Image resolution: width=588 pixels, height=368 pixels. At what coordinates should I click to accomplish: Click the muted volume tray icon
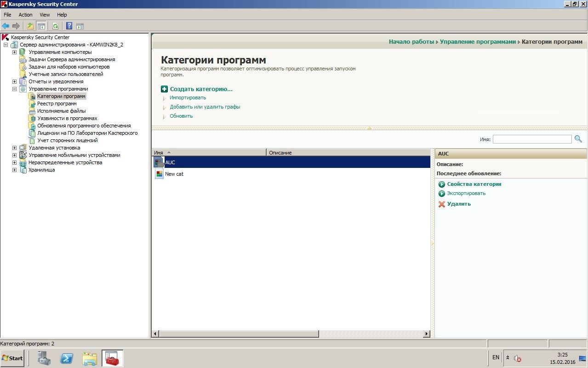click(x=517, y=358)
